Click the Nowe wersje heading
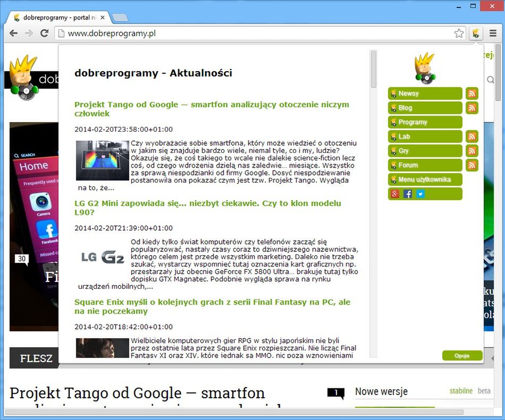The height and width of the screenshot is (420, 505). pyautogui.click(x=381, y=391)
